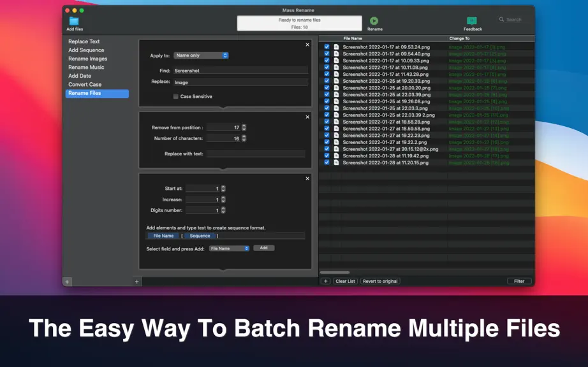Viewport: 588px width, 367px height.
Task: Select row Screenshot 2022-01-17 at 11.43.28.png
Action: pyautogui.click(x=427, y=74)
